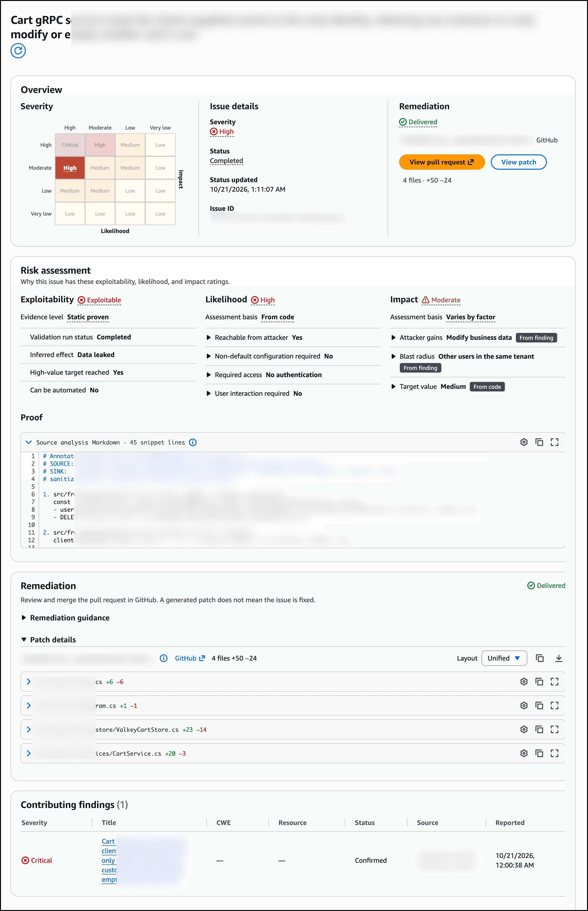Expand Source analysis proof to fullscreen
Viewport: 588px width, 911px height.
pyautogui.click(x=554, y=442)
